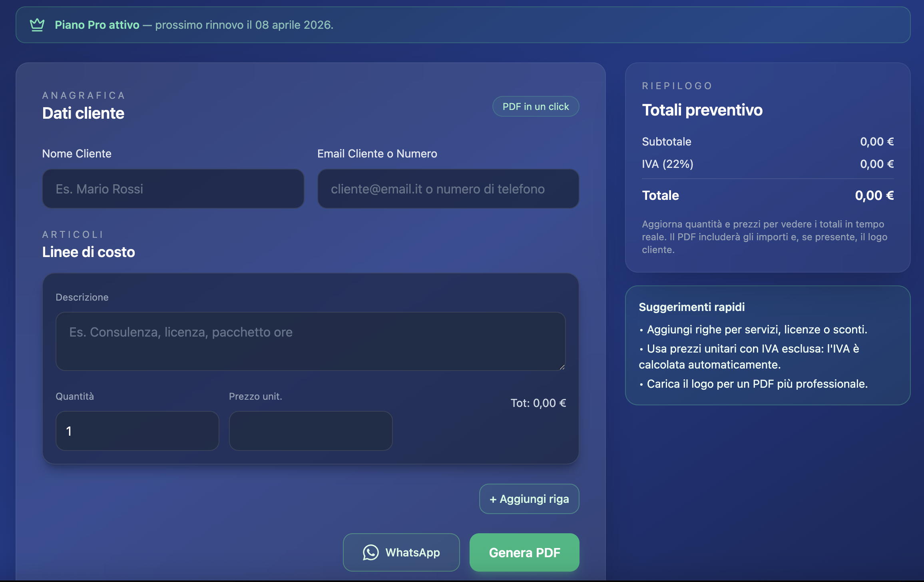The height and width of the screenshot is (582, 924).
Task: Click the Totali preventivo heading
Action: pos(703,110)
